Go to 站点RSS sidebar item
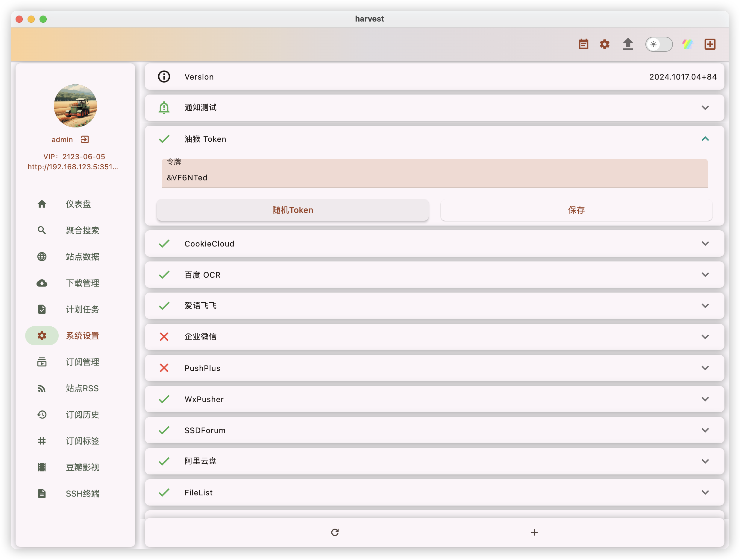Viewport: 740px width, 560px height. tap(82, 389)
